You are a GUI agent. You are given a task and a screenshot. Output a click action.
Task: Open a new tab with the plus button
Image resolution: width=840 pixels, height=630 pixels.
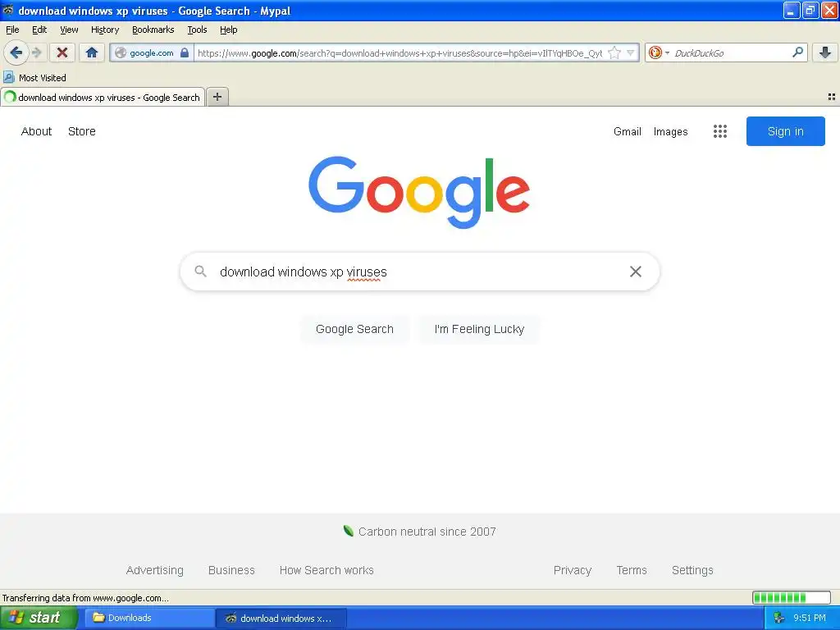coord(217,97)
